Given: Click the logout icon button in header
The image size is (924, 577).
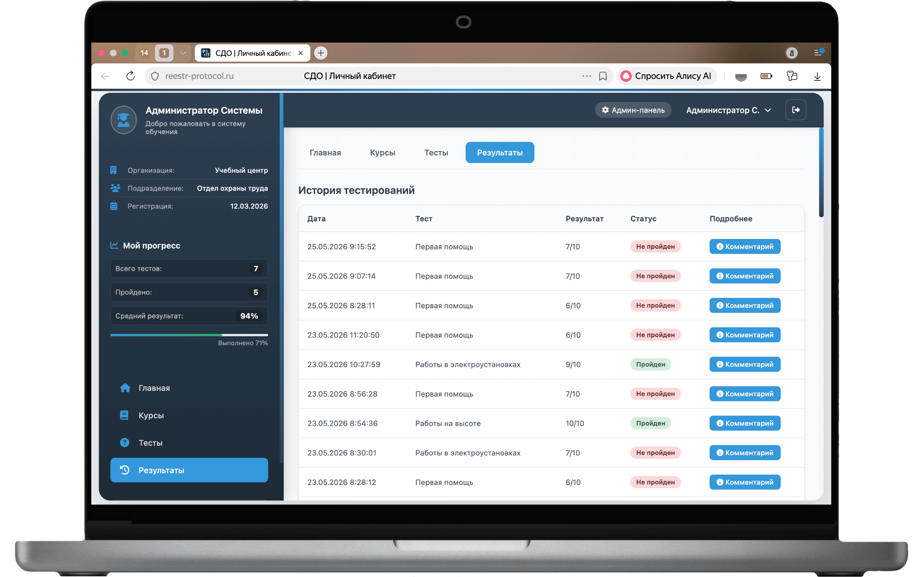Looking at the screenshot, I should (796, 110).
